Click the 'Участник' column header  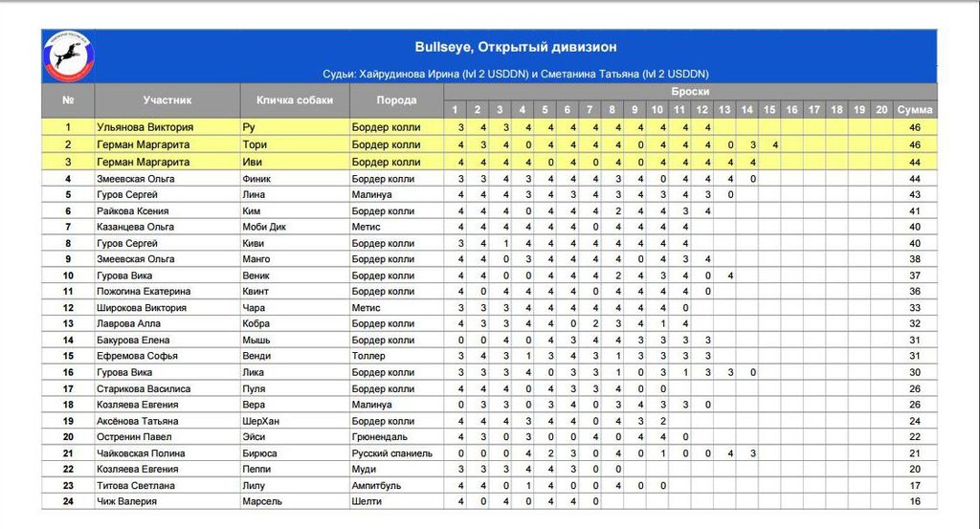tap(167, 99)
